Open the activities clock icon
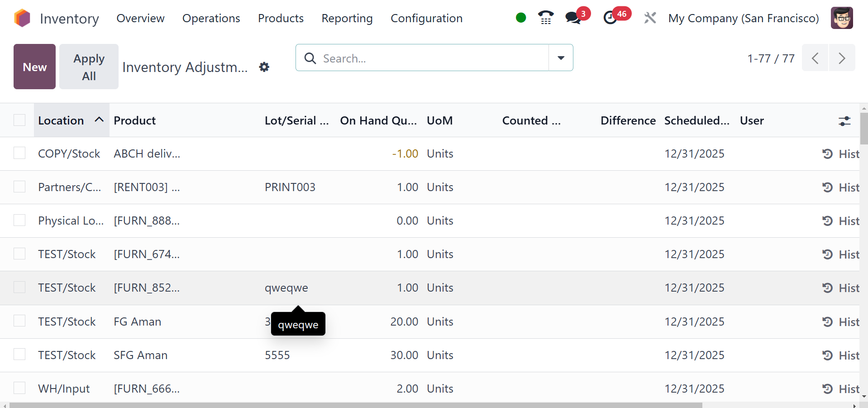868x408 pixels. pos(610,18)
